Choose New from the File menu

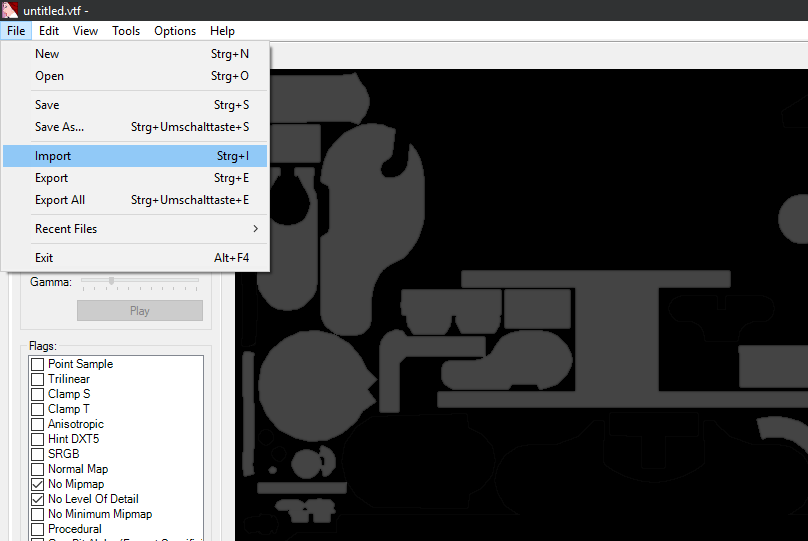coord(135,54)
